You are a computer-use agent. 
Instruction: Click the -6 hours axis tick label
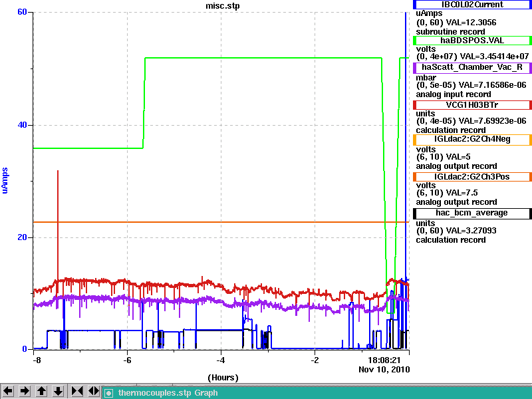[127, 360]
